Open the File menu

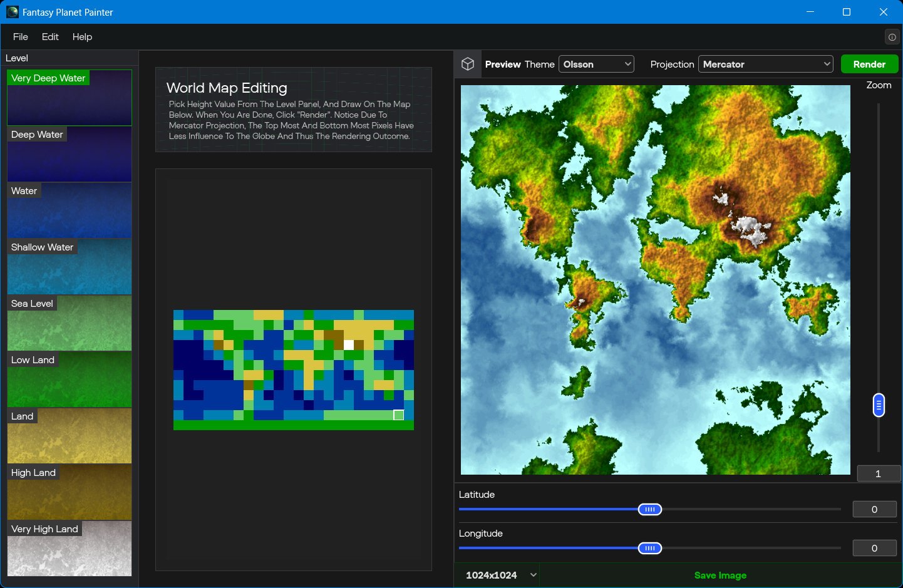[x=21, y=37]
